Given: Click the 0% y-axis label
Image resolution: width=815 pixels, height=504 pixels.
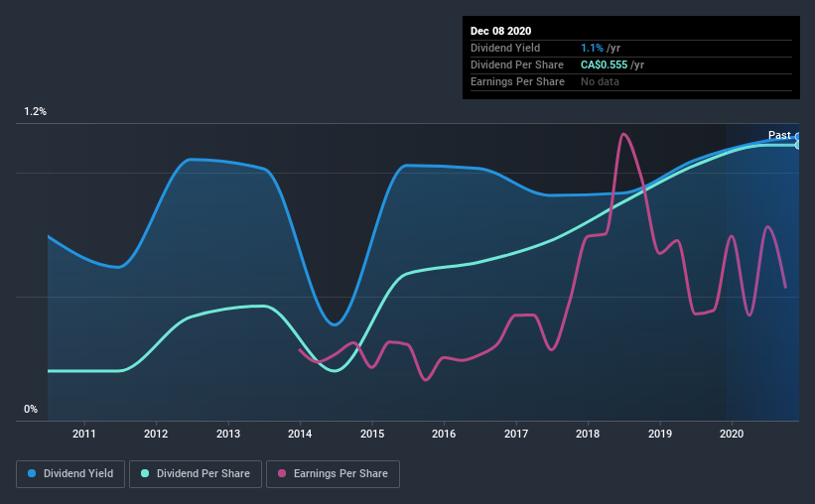Looking at the screenshot, I should [x=31, y=410].
